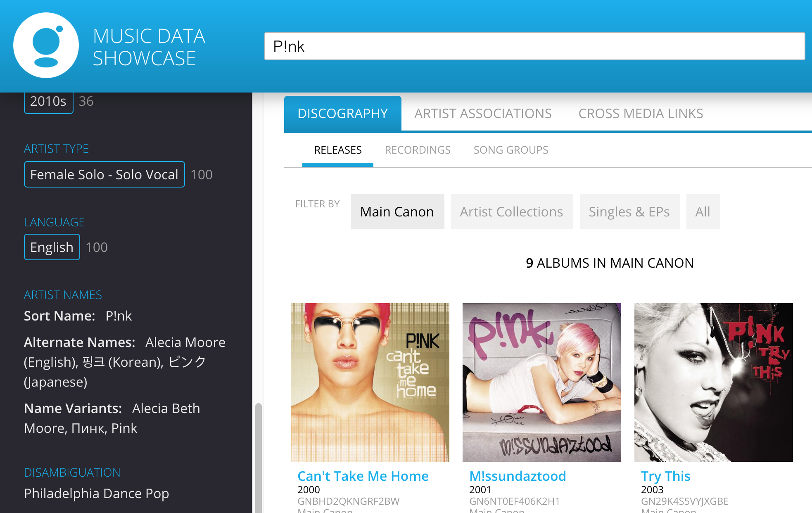Click the P!nk search input field

pos(534,46)
